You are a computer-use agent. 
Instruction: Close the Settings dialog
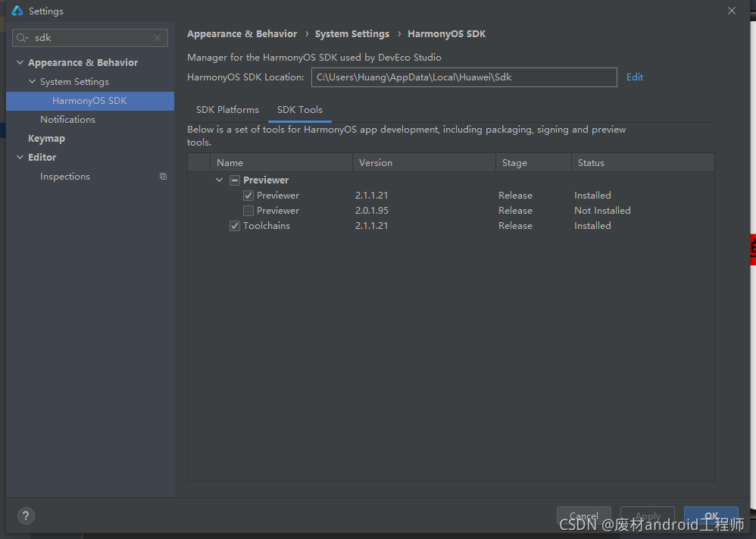pyautogui.click(x=732, y=11)
